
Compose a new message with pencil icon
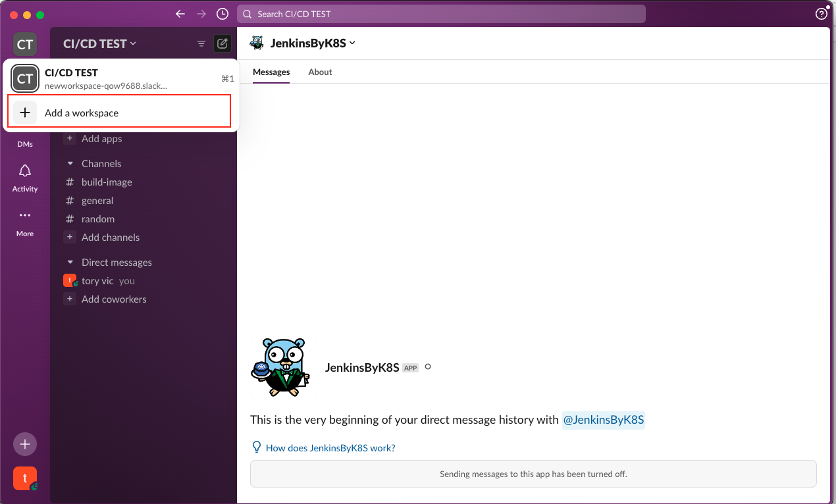pyautogui.click(x=222, y=44)
